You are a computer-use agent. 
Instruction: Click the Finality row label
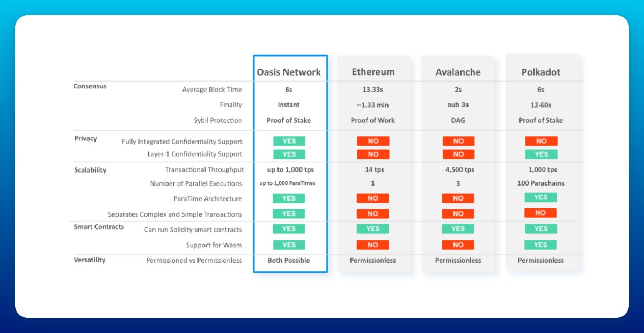click(231, 105)
